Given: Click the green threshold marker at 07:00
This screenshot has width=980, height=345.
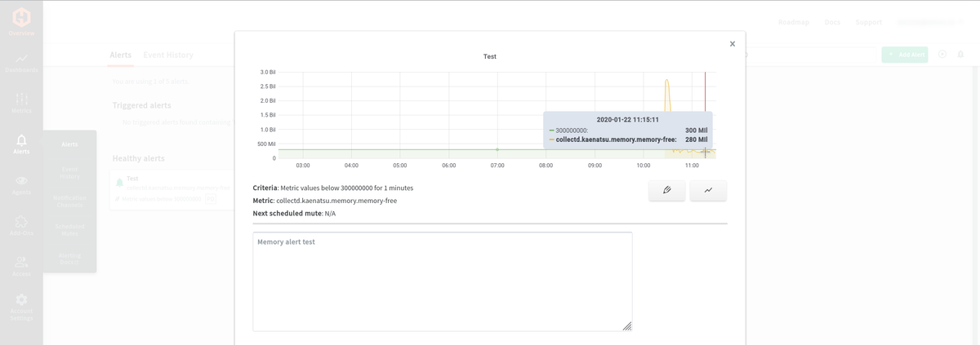Looking at the screenshot, I should click(x=497, y=149).
